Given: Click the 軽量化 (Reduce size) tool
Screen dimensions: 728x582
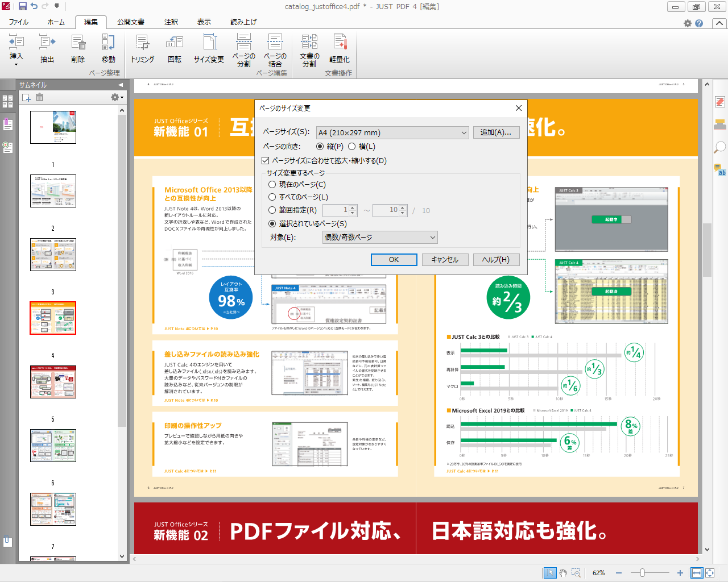Looking at the screenshot, I should [x=340, y=49].
